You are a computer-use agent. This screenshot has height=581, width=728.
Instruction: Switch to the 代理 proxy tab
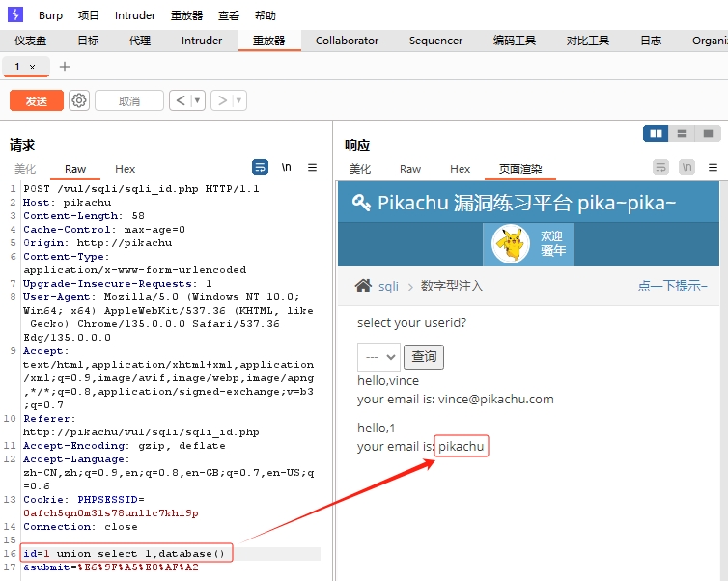[140, 41]
